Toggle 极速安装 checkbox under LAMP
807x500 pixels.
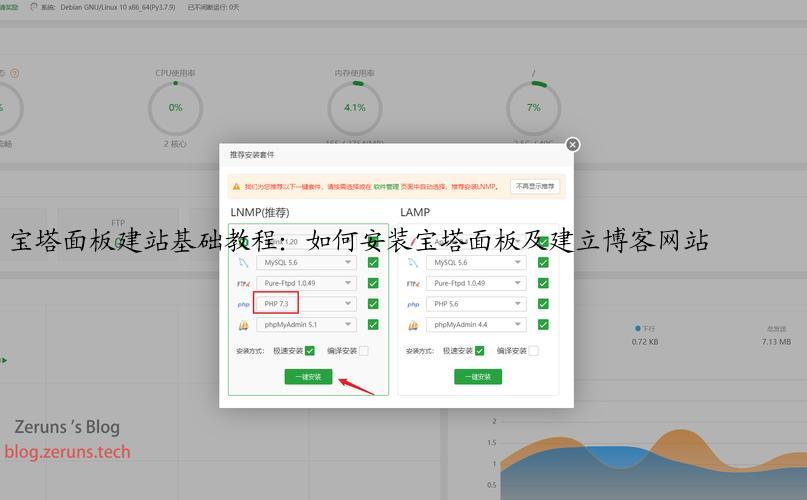coord(479,351)
